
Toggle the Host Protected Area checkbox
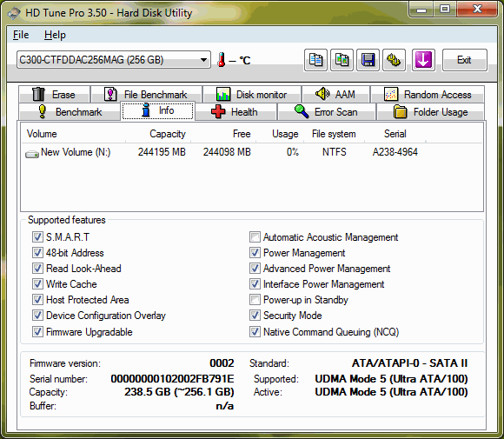(x=37, y=300)
